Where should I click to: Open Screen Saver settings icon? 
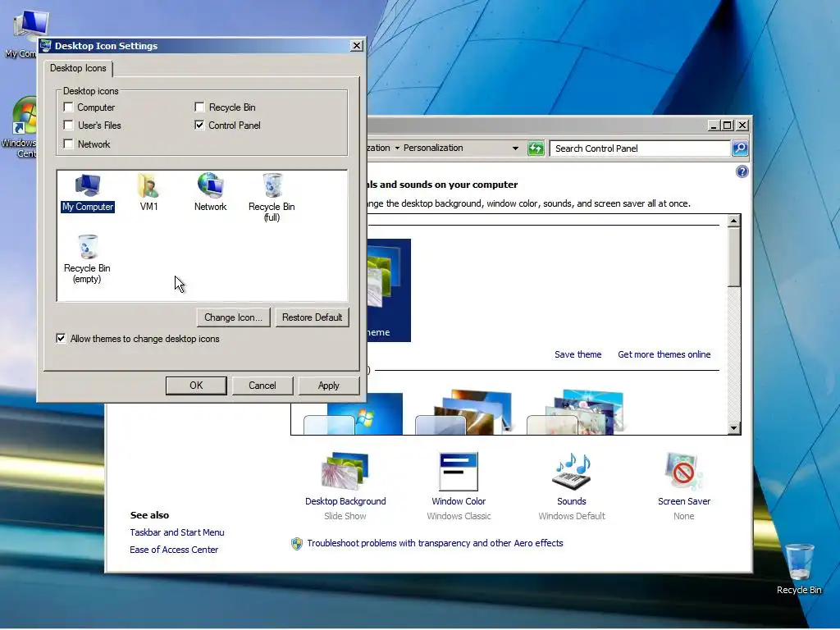683,472
